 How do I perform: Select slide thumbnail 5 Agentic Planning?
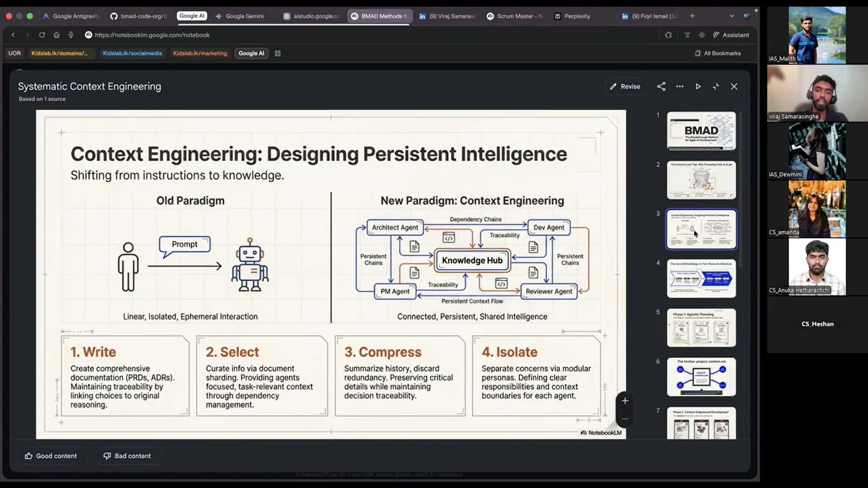tap(701, 328)
